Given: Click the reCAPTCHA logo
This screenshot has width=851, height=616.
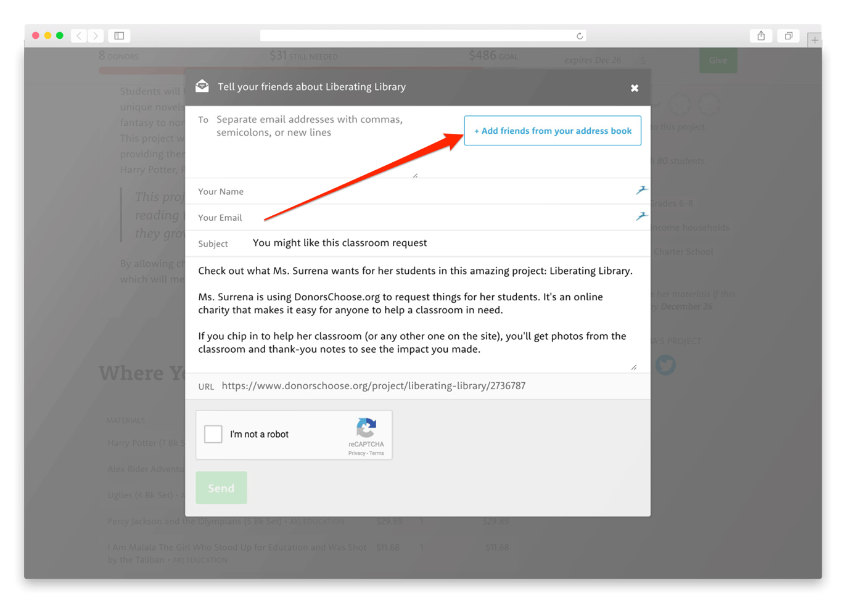Looking at the screenshot, I should (366, 428).
